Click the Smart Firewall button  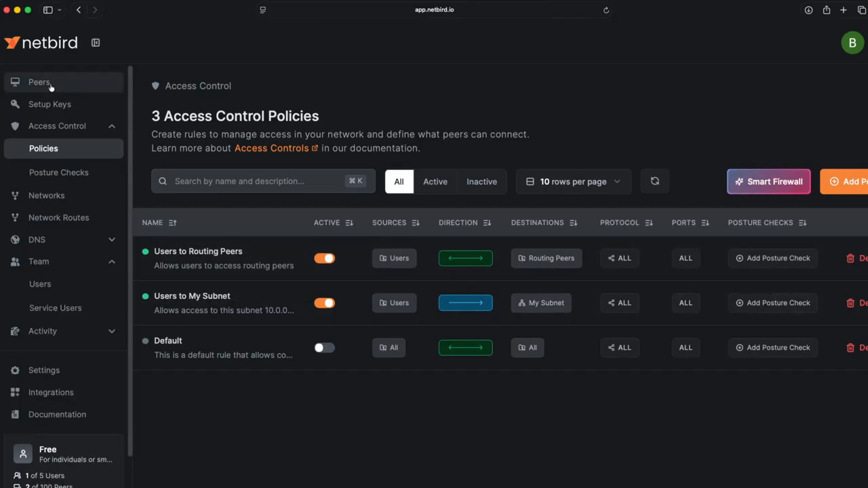coord(768,181)
